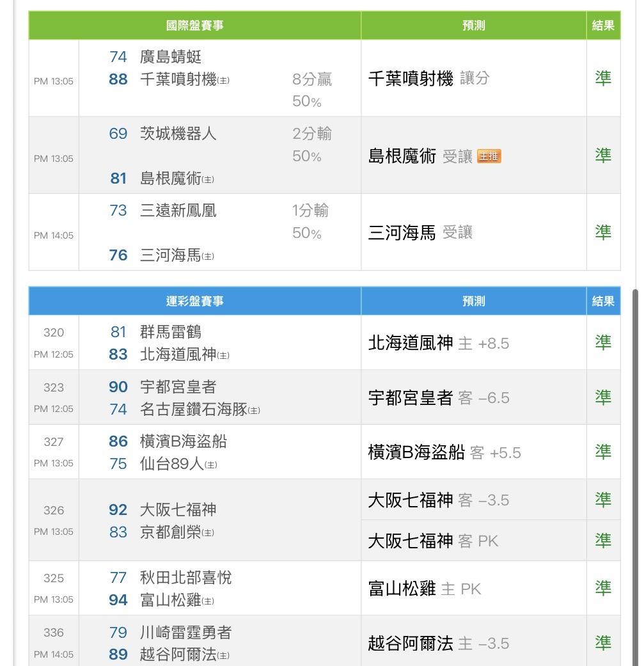Select the 宇都宮皇者 客 –6.5 prediction

coord(439,398)
